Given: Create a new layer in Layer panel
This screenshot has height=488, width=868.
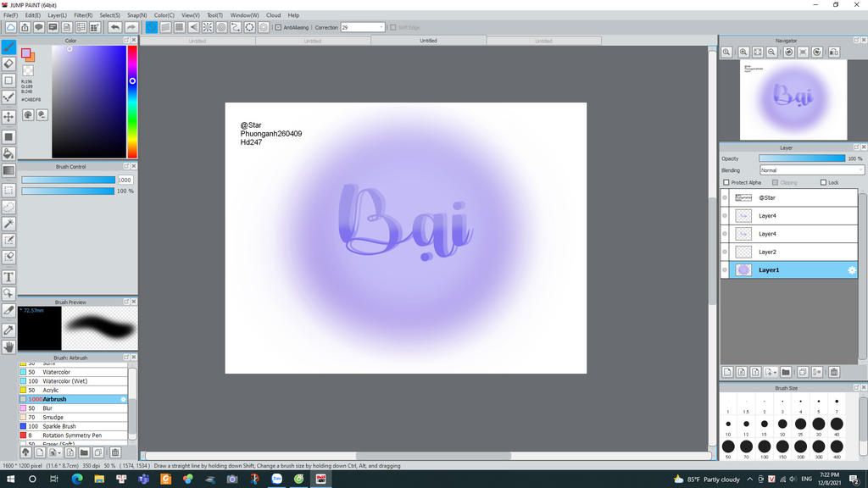Looking at the screenshot, I should click(x=727, y=373).
